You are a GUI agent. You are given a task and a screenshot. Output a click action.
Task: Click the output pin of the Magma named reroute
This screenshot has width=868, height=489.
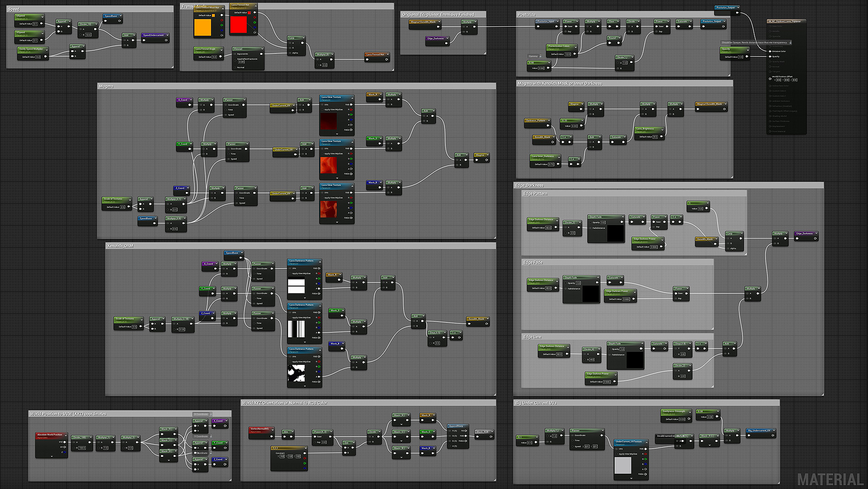(487, 160)
